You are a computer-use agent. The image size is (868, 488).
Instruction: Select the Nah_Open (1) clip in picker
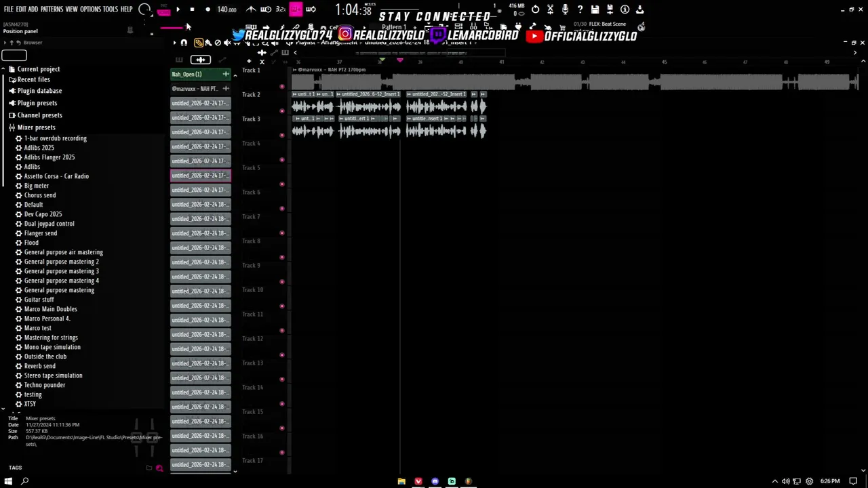[200, 75]
